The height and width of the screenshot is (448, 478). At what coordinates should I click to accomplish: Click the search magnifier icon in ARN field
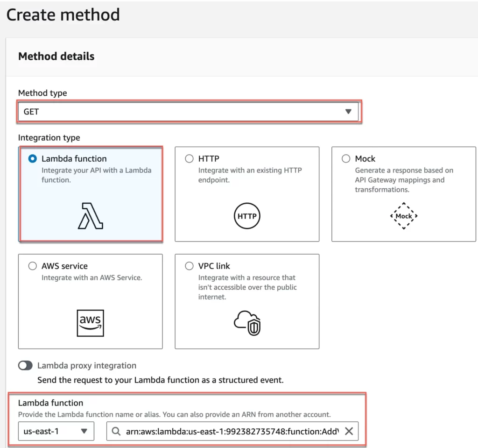116,431
